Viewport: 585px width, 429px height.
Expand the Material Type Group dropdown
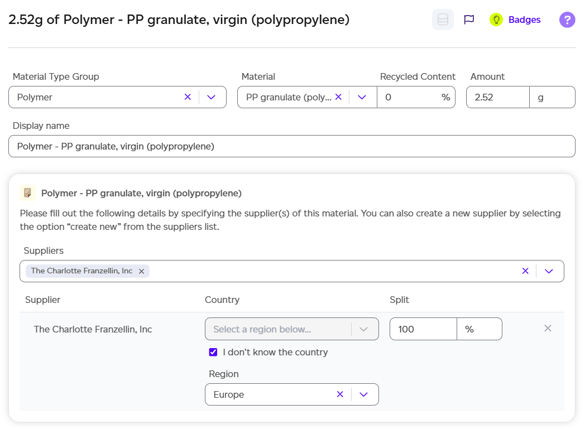(x=211, y=97)
